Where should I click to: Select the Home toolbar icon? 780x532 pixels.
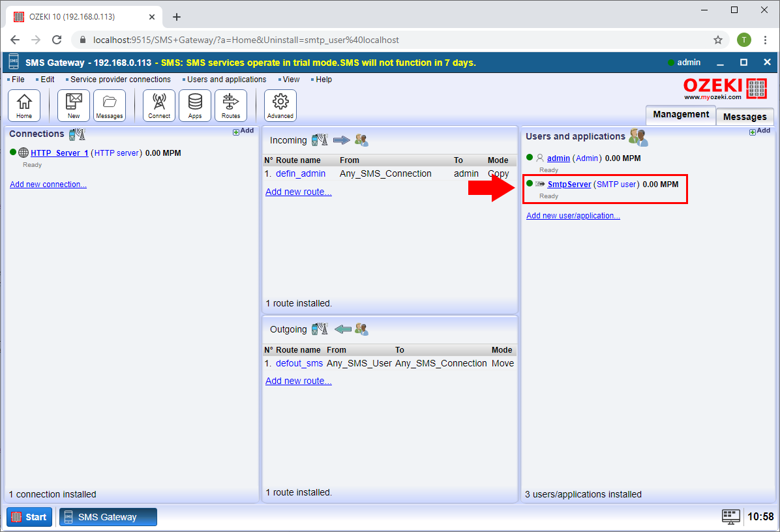pos(23,105)
